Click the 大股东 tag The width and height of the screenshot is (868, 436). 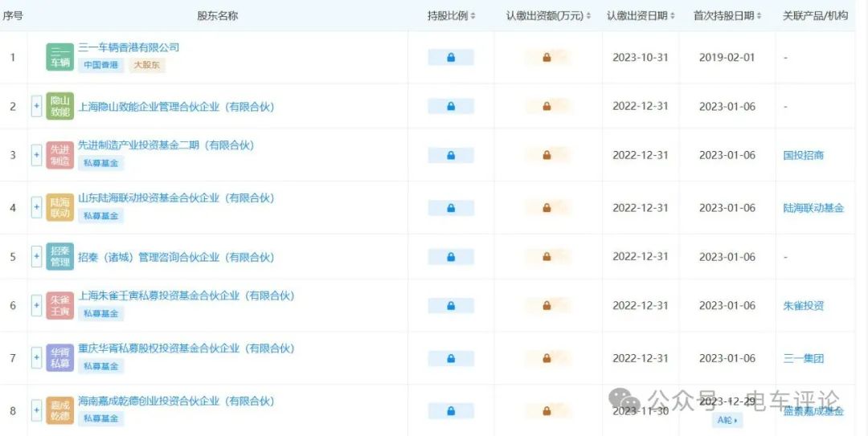click(x=147, y=65)
